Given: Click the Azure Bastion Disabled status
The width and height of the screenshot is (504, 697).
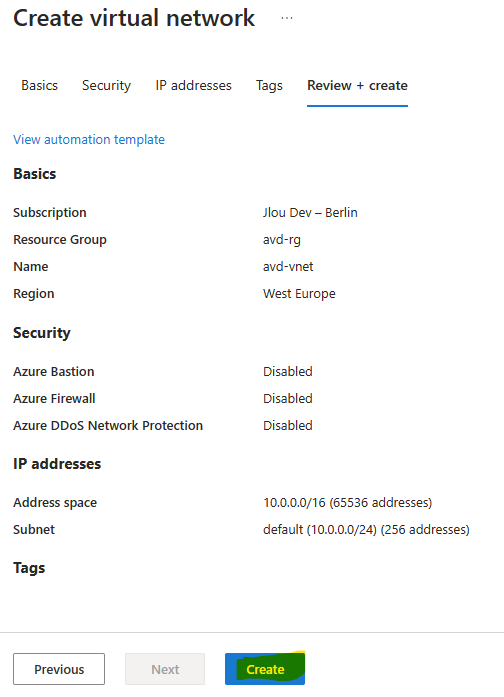Looking at the screenshot, I should (x=288, y=372).
